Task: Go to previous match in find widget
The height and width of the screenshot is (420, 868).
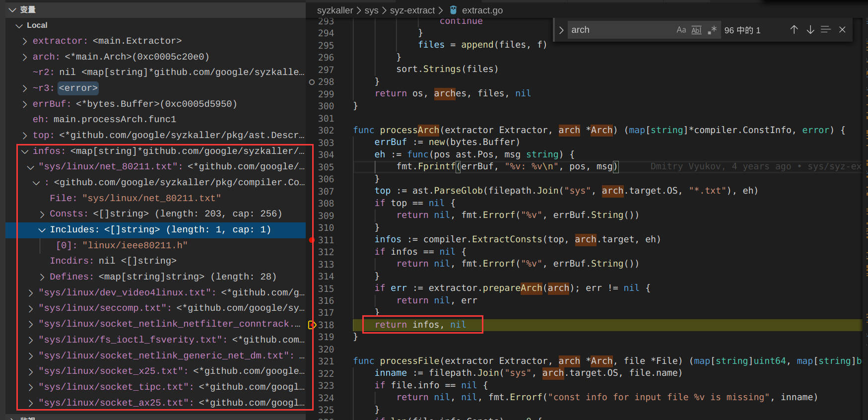Action: pos(794,30)
